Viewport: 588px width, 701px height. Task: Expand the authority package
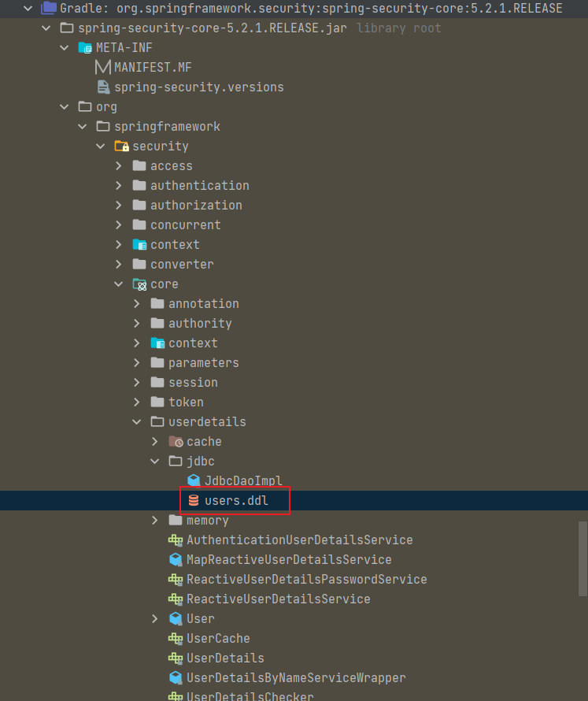[x=137, y=323]
